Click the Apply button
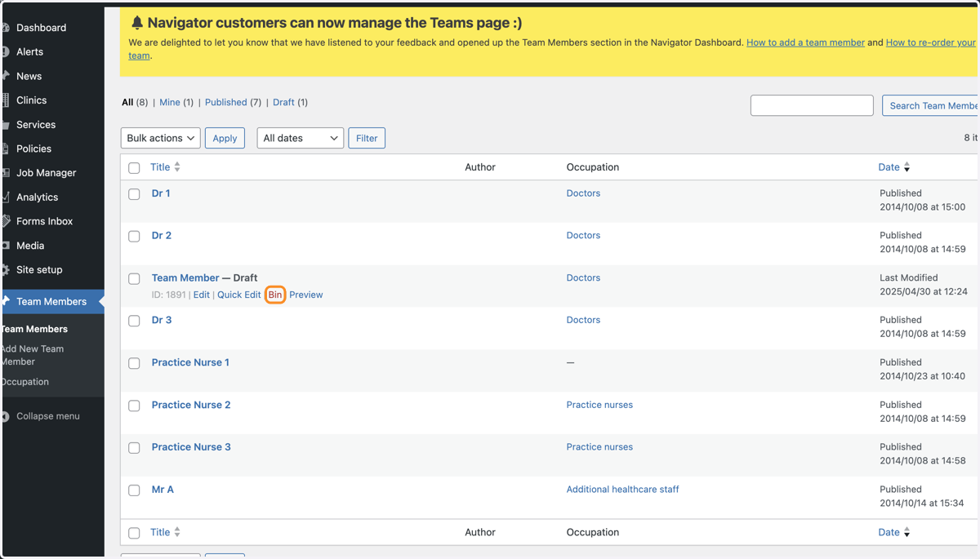Image resolution: width=980 pixels, height=559 pixels. click(225, 138)
